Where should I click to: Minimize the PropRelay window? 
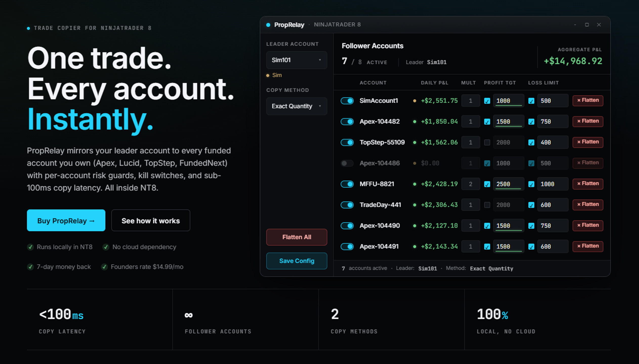click(x=575, y=25)
